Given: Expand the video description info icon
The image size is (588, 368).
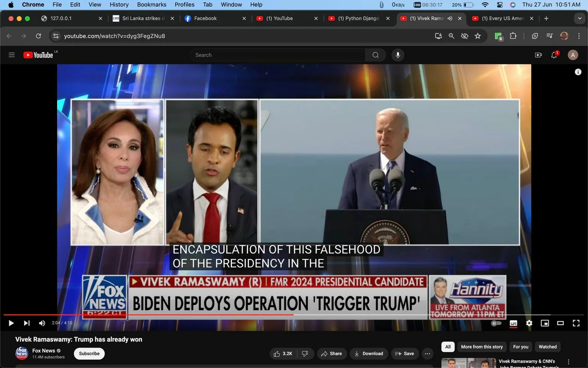Looking at the screenshot, I should pos(578,72).
